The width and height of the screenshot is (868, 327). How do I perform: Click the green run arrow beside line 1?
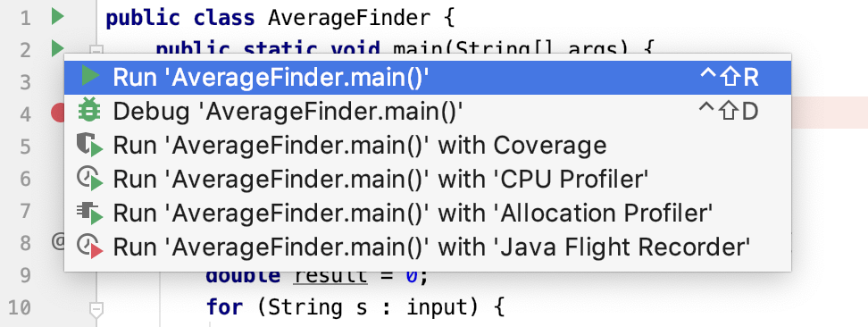coord(57,17)
